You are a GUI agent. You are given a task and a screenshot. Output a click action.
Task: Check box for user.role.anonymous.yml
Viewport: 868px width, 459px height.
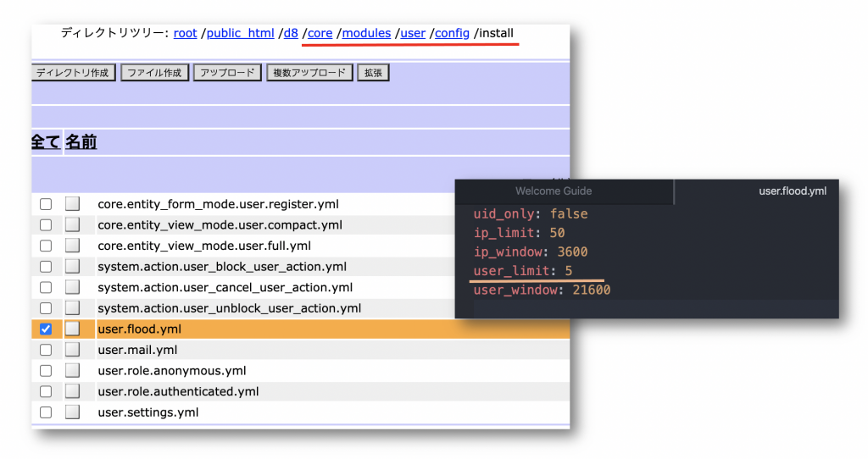pos(46,371)
